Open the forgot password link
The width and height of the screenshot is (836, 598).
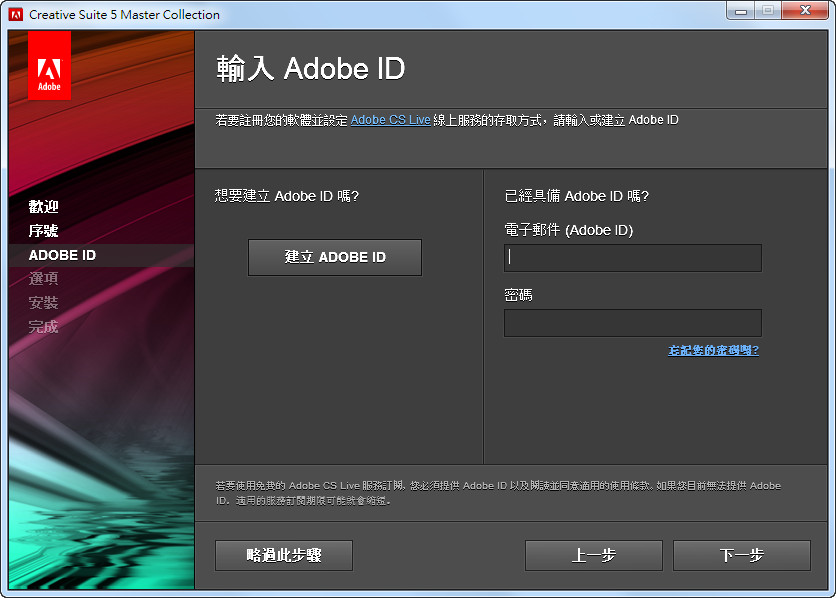713,350
